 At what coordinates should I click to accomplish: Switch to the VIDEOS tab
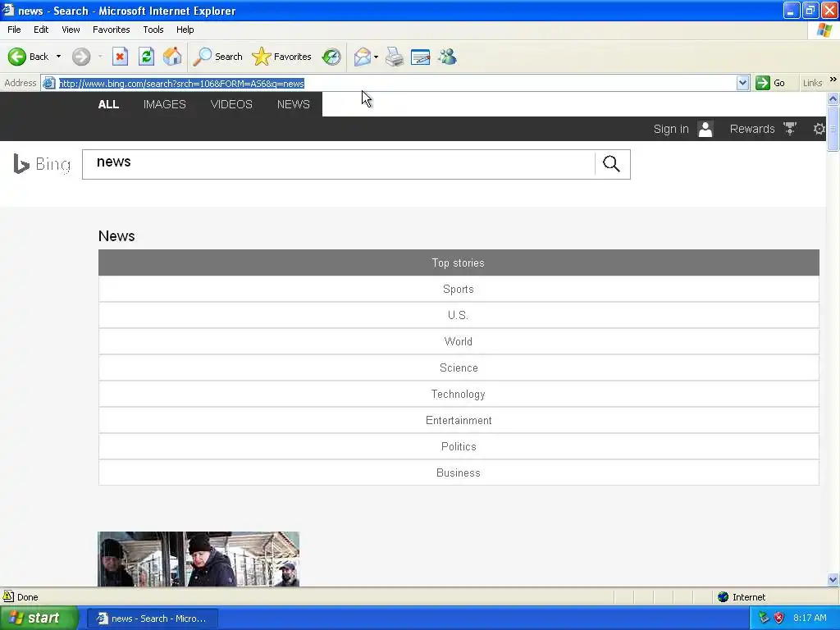tap(231, 104)
